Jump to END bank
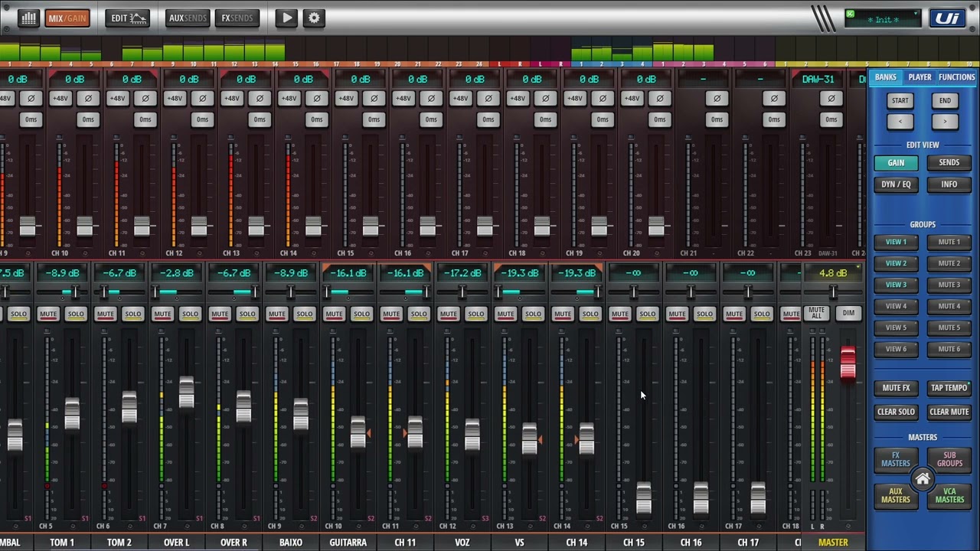The image size is (980, 551). click(x=945, y=100)
